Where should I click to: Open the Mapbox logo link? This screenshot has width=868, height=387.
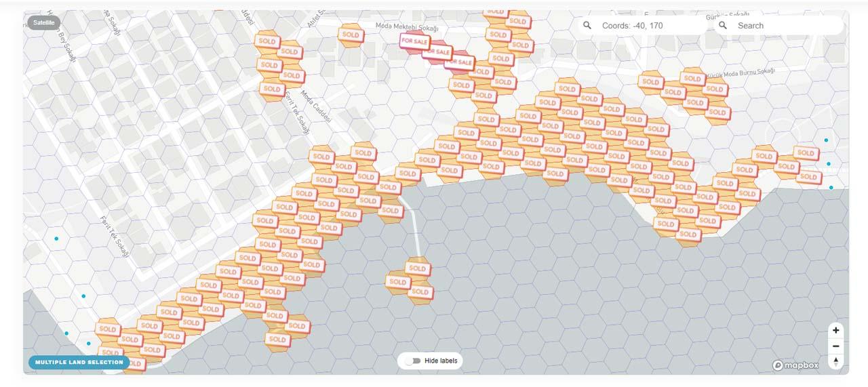[x=795, y=365]
